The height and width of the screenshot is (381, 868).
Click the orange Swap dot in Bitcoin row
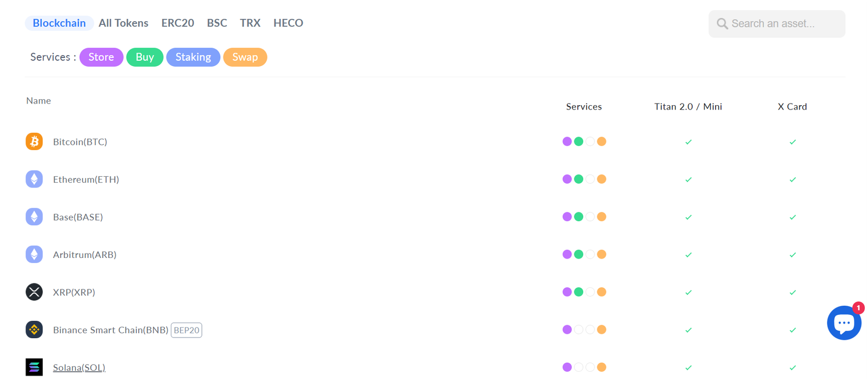click(x=602, y=141)
